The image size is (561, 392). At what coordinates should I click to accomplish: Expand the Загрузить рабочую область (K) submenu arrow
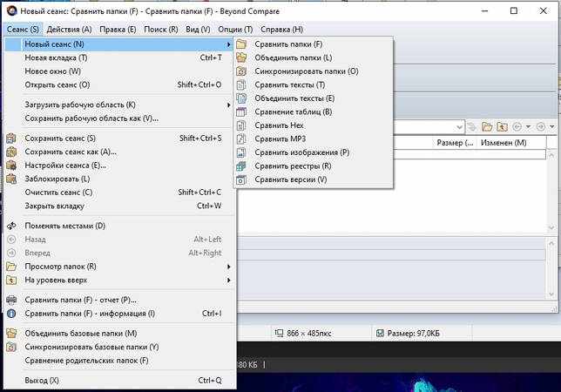point(228,105)
